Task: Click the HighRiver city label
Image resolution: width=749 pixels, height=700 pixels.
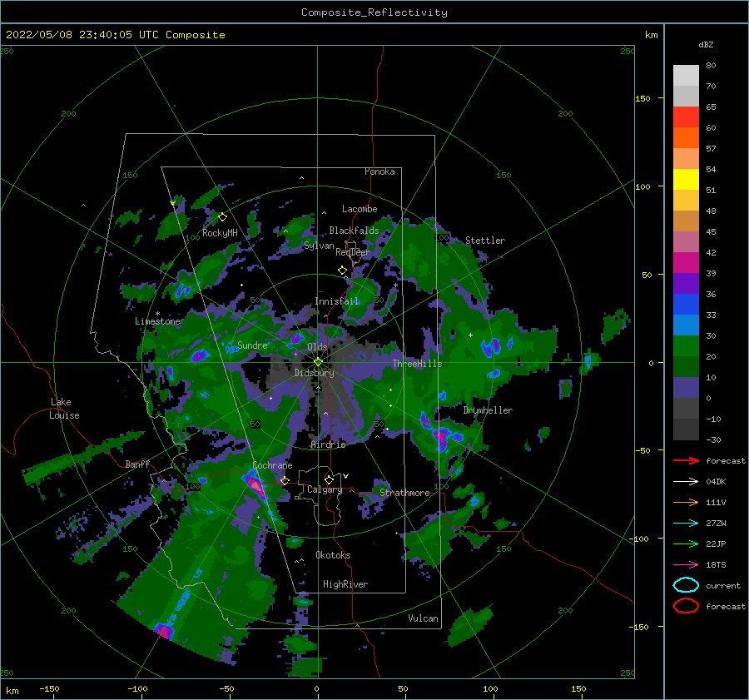Action: [x=345, y=584]
